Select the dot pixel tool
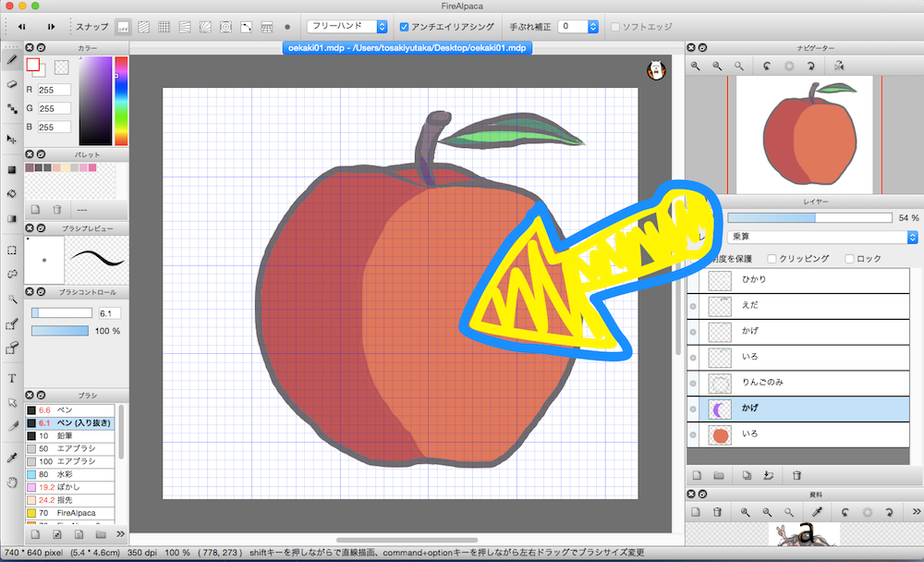 pyautogui.click(x=12, y=109)
